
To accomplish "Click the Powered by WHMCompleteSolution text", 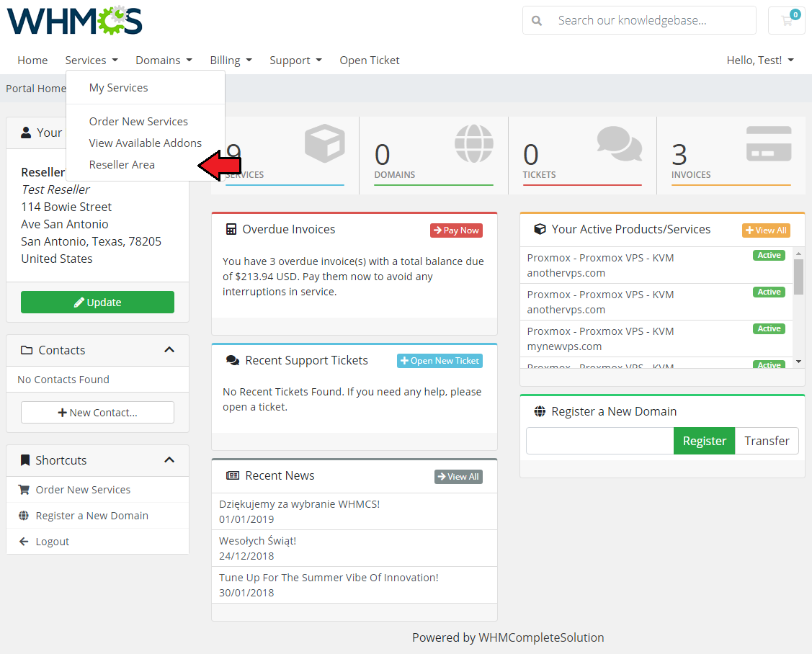I will click(x=508, y=637).
